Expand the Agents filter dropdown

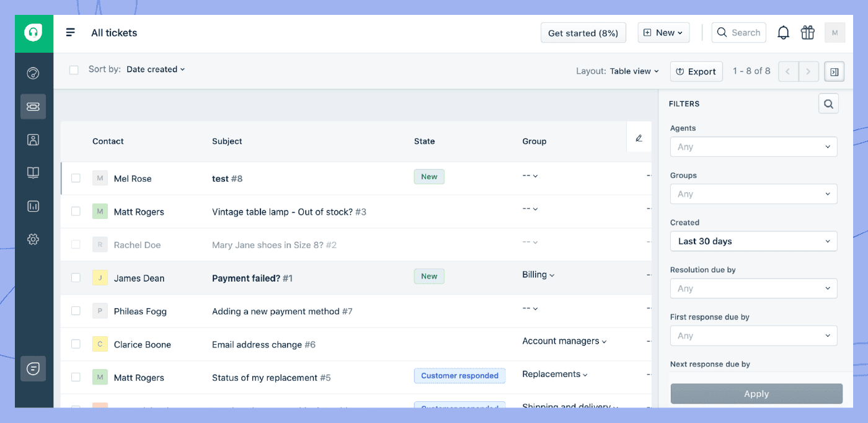pyautogui.click(x=753, y=147)
